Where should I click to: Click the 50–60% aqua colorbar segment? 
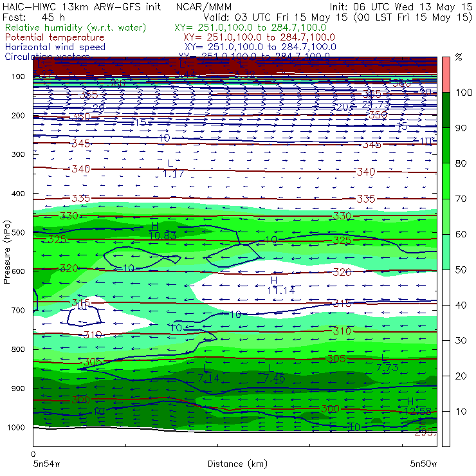[446, 252]
